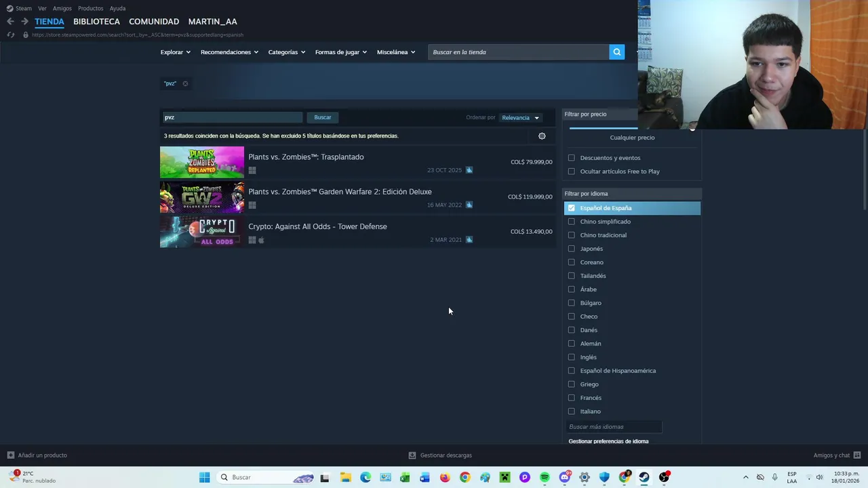Click review thumbs-up icon for Garden Warfare 2
Screen dimensions: 868x488
point(469,205)
